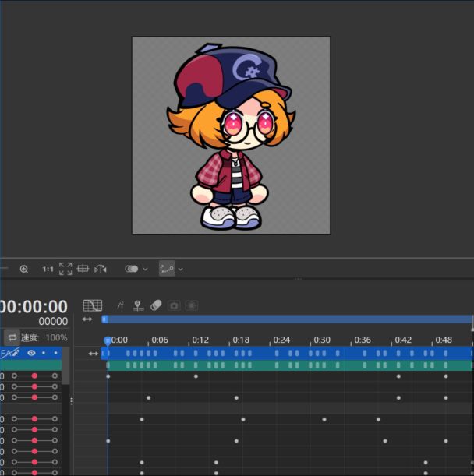Toggle the overlay double-circle switch
The image size is (474, 476).
[131, 269]
